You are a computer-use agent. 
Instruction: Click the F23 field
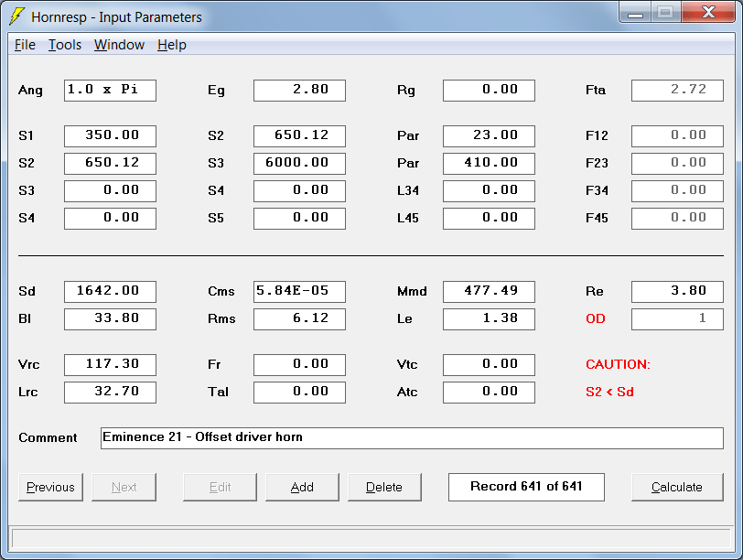click(678, 164)
